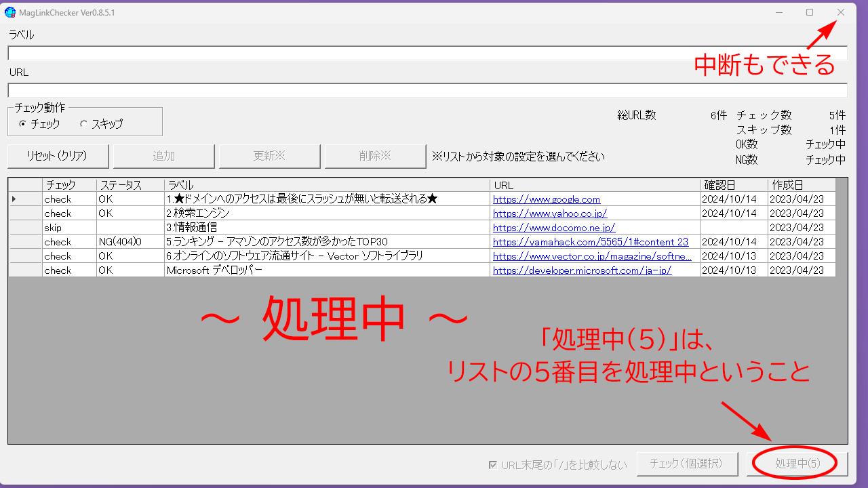Open the yamahack.com/5565 link
The height and width of the screenshot is (488, 868).
click(x=591, y=242)
